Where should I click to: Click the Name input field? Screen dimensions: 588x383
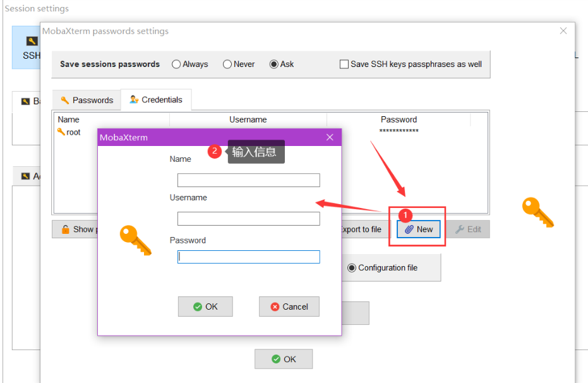point(249,180)
